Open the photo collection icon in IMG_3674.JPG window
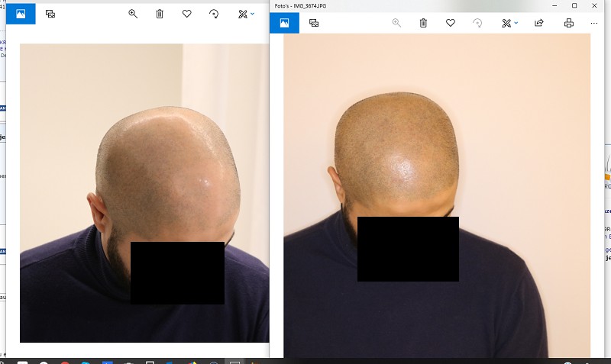 314,23
